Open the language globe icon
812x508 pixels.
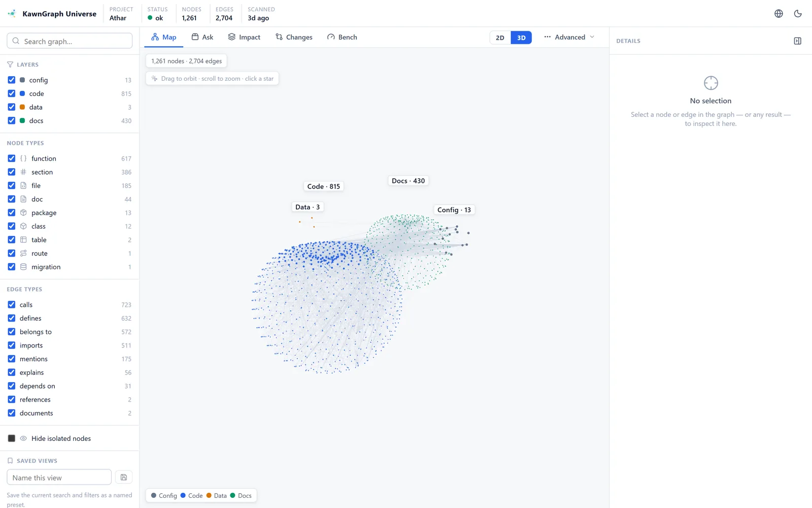pyautogui.click(x=779, y=14)
